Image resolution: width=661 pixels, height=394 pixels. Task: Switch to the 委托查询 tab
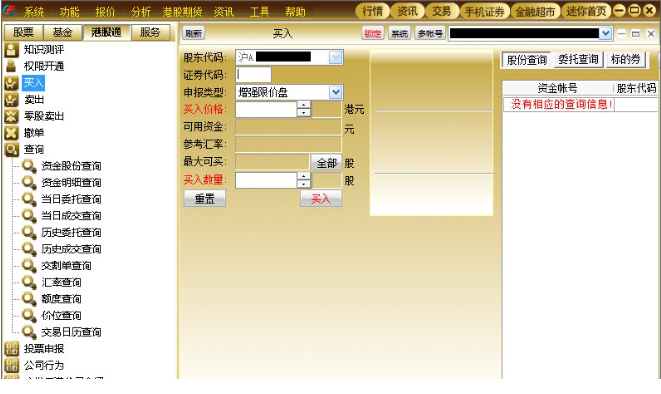(578, 59)
